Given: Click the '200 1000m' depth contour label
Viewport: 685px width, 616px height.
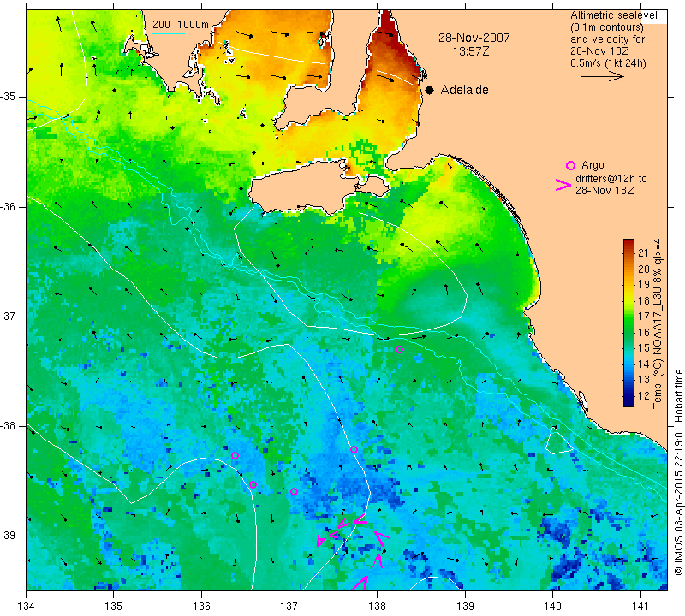Looking at the screenshot, I should pos(181,25).
